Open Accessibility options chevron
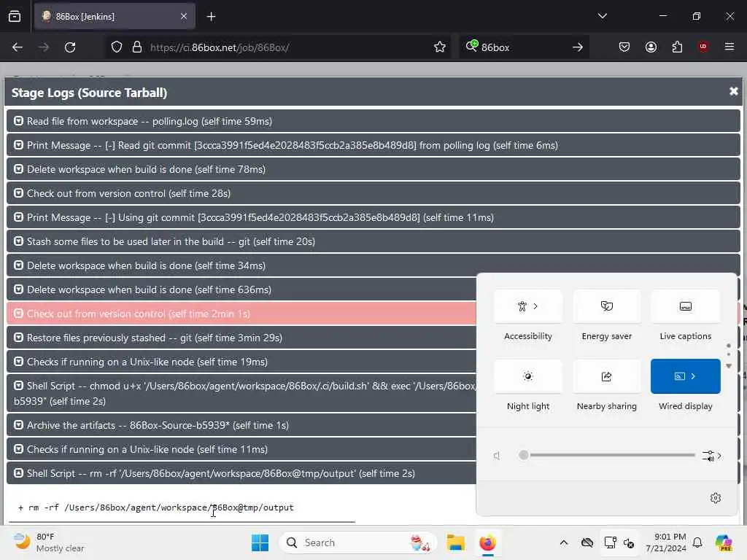 [x=535, y=306]
